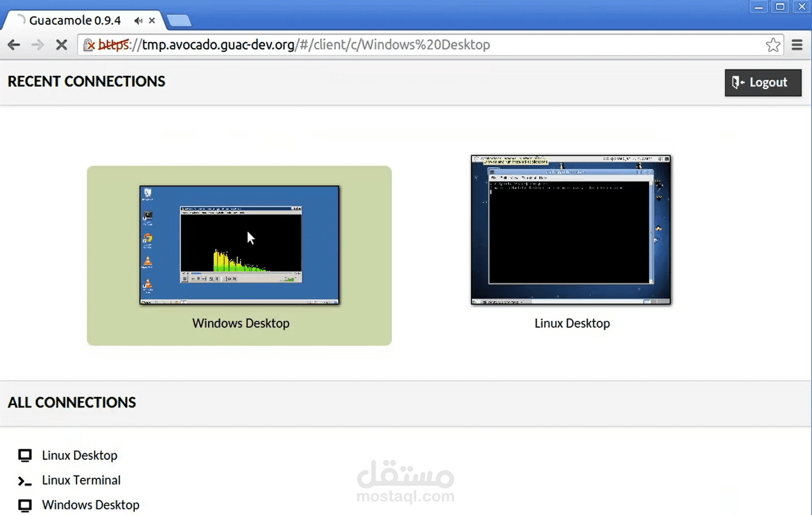
Task: Close the browser window
Action: click(x=802, y=7)
